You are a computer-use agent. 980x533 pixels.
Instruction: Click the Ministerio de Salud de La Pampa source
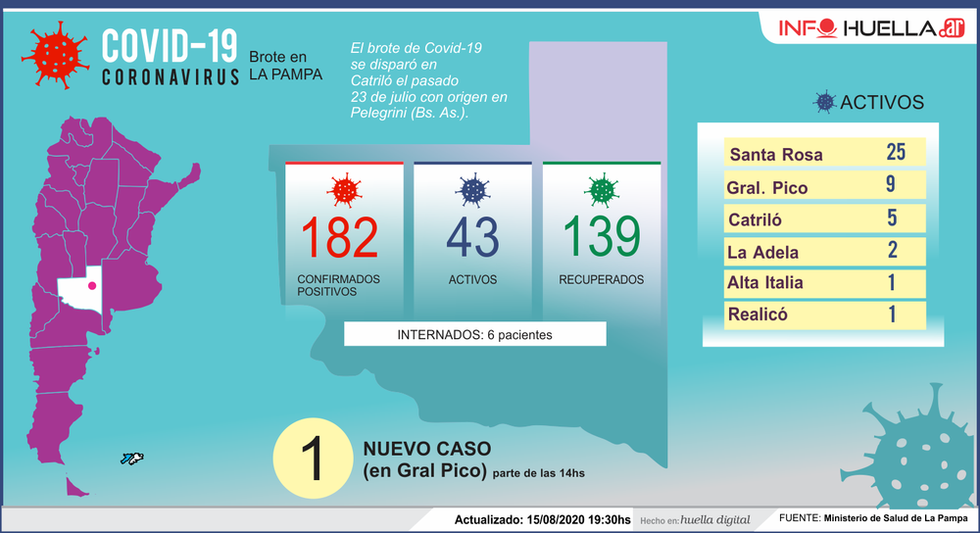pos(895,517)
